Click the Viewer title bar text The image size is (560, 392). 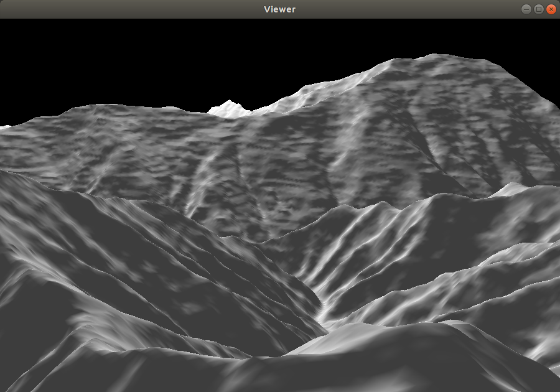[279, 9]
